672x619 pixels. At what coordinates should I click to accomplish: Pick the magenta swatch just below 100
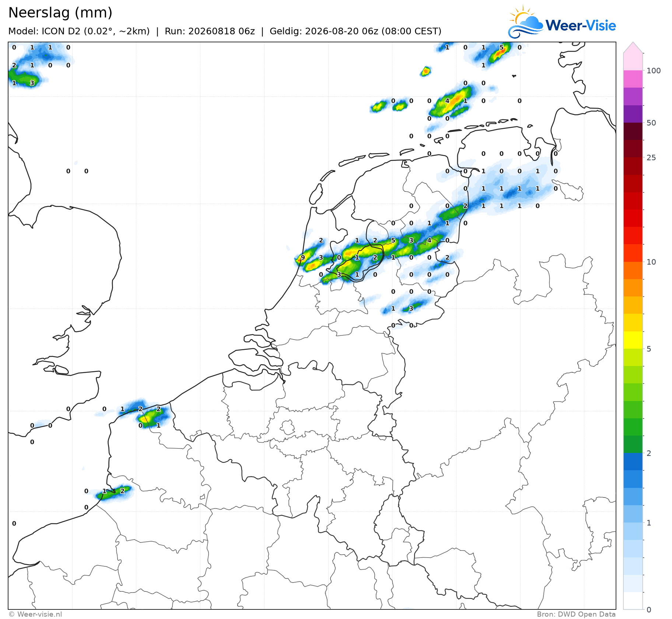633,79
